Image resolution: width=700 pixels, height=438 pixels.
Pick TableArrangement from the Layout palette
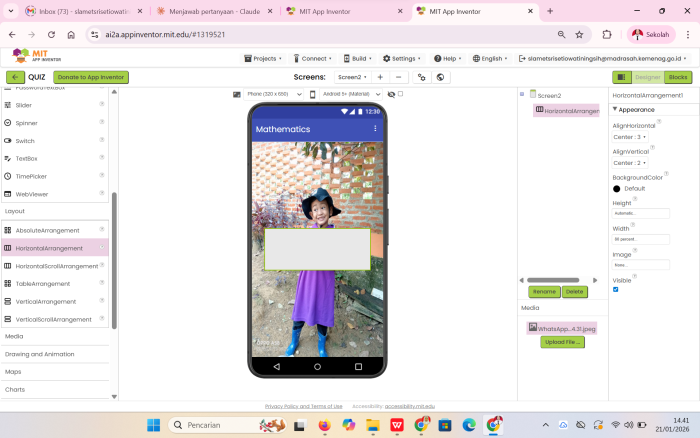[x=55, y=284]
